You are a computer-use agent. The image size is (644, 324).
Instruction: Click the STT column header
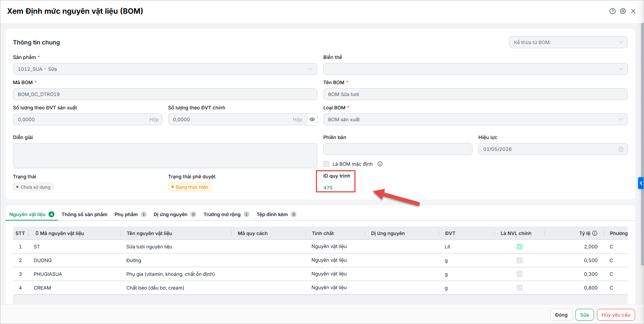pos(20,233)
